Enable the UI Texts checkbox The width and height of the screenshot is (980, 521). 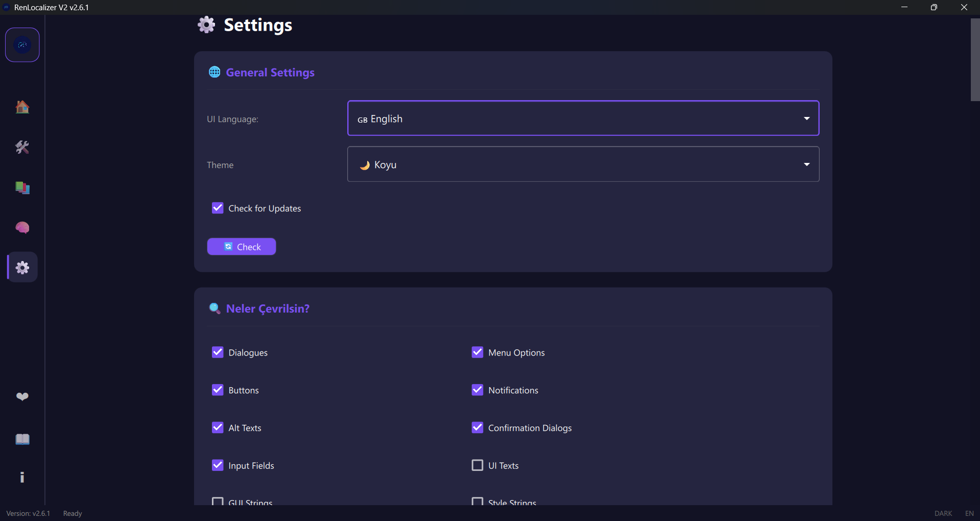click(477, 465)
